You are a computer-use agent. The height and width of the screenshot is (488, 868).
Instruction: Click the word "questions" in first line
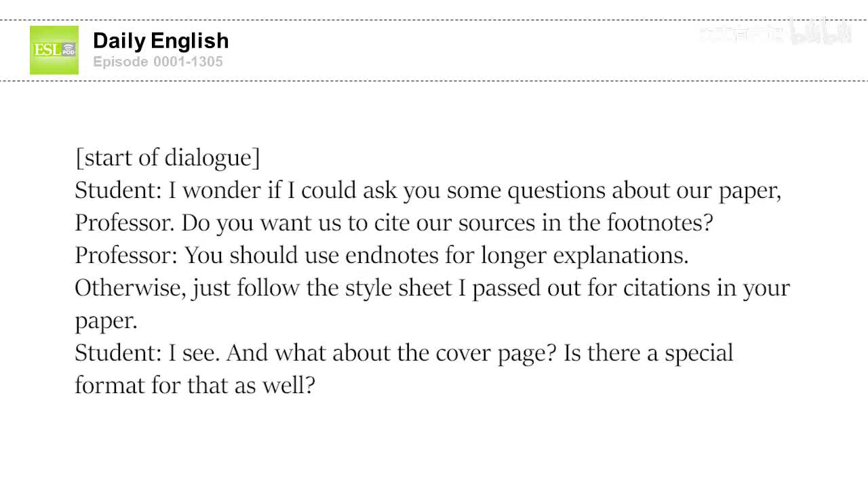(x=557, y=190)
